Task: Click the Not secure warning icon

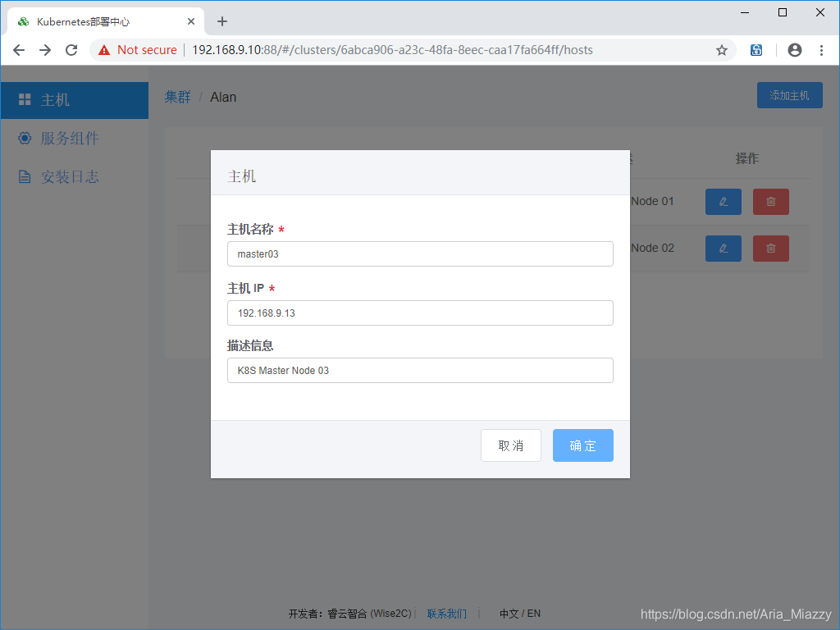Action: tap(104, 50)
